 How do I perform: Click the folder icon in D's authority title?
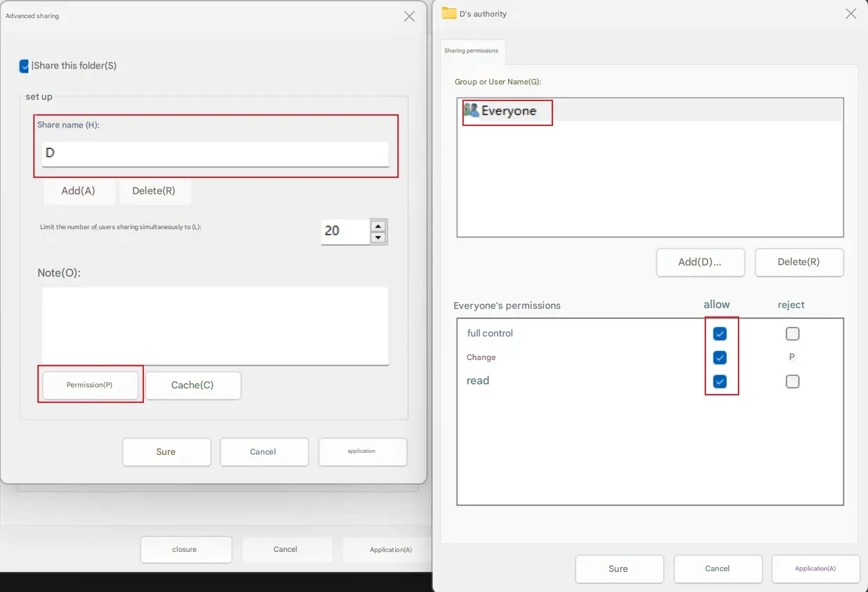tap(449, 13)
